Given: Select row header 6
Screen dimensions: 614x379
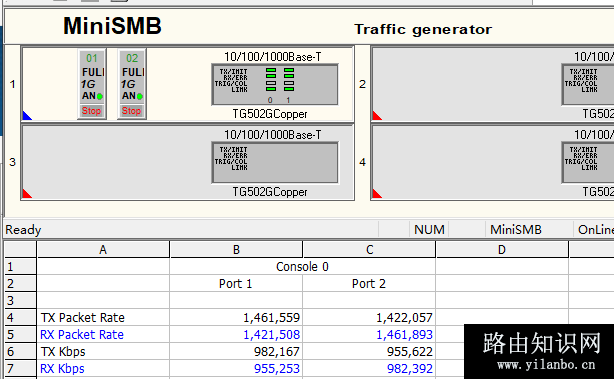Looking at the screenshot, I should click(x=20, y=352).
